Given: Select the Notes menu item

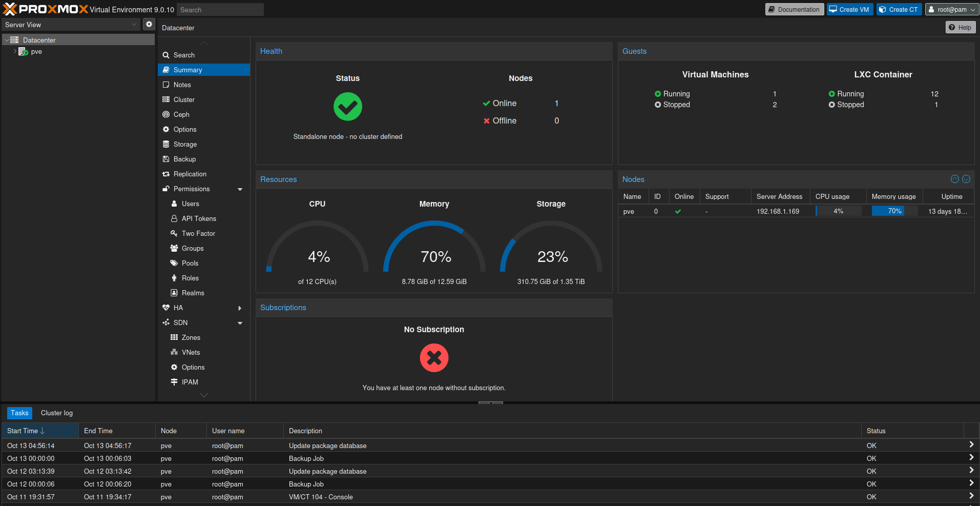Looking at the screenshot, I should (x=182, y=85).
